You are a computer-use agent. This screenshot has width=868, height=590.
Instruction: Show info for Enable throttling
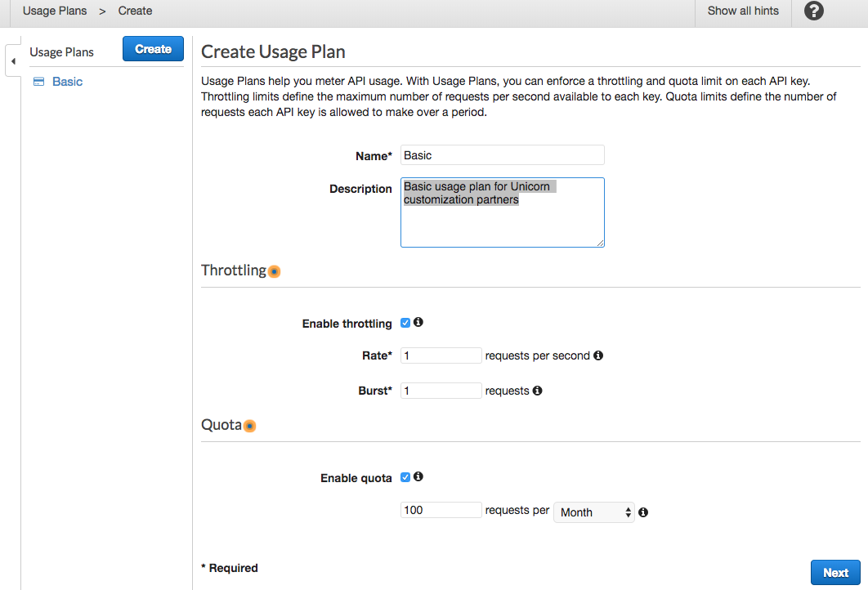pos(418,322)
